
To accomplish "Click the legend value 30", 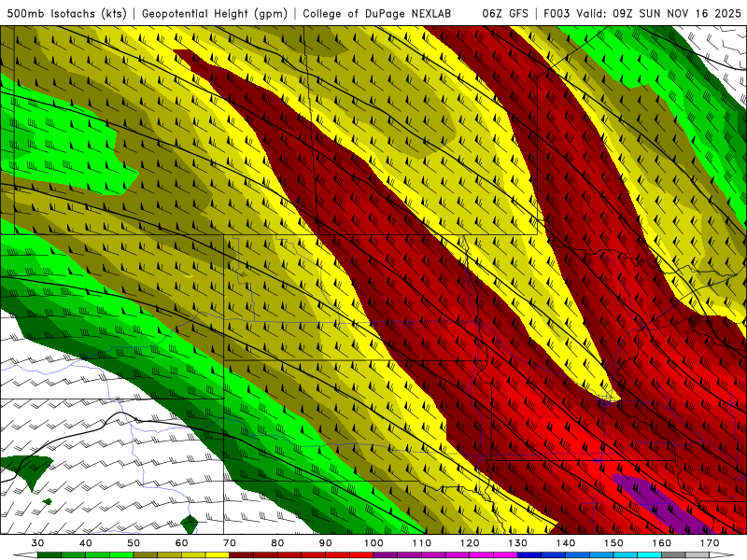I will [37, 543].
